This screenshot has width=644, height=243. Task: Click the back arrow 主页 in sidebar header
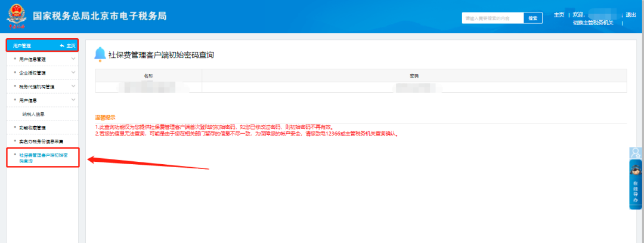67,45
